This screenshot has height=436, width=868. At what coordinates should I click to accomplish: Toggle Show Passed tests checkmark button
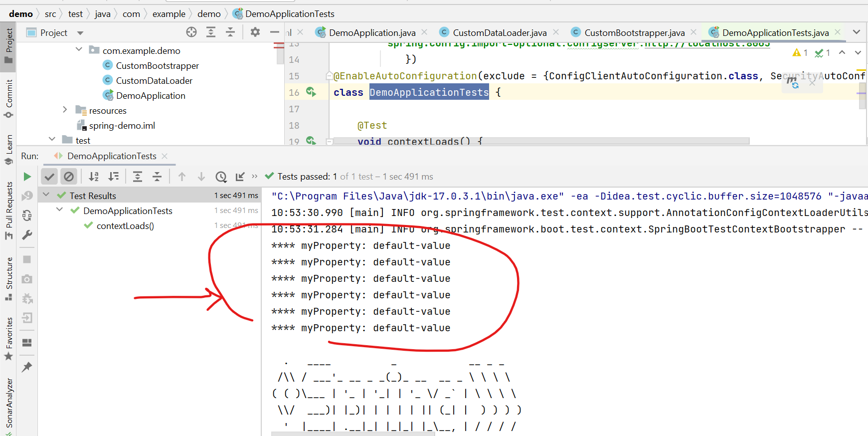(49, 177)
